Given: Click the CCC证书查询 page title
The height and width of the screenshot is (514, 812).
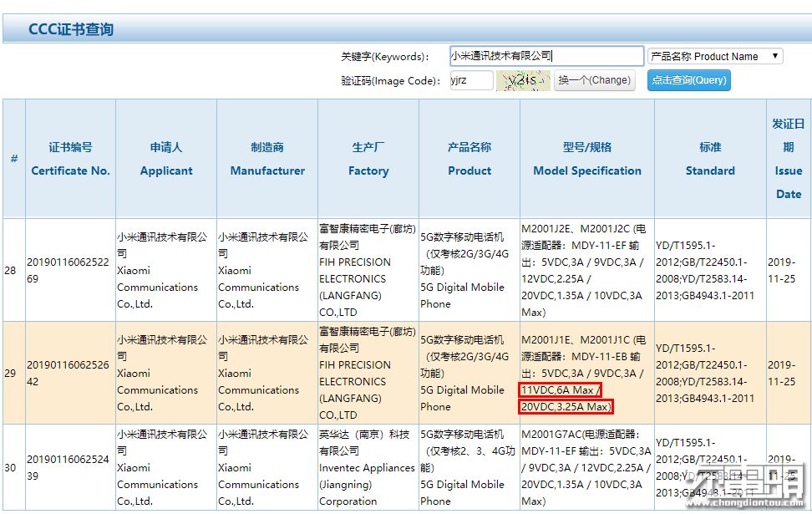Looking at the screenshot, I should coord(71,29).
